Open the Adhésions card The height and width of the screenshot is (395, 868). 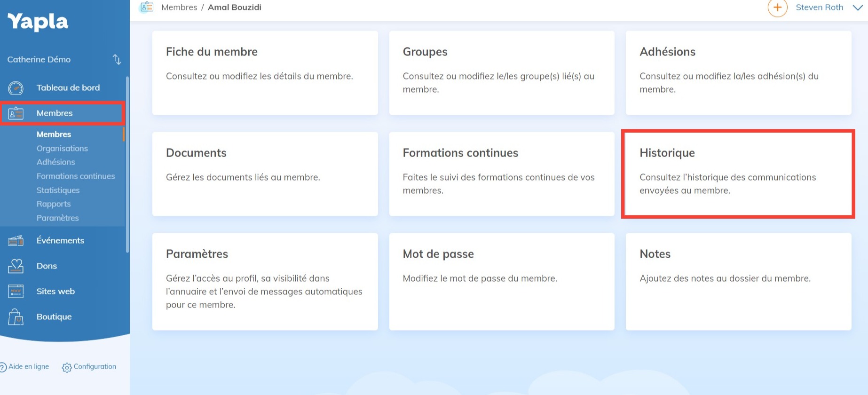pos(739,73)
